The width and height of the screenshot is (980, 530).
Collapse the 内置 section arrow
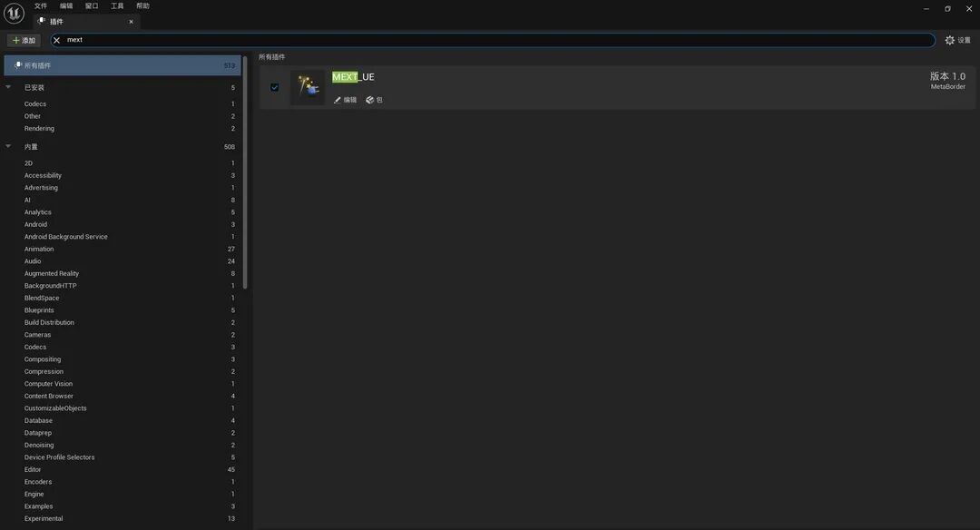tap(8, 147)
